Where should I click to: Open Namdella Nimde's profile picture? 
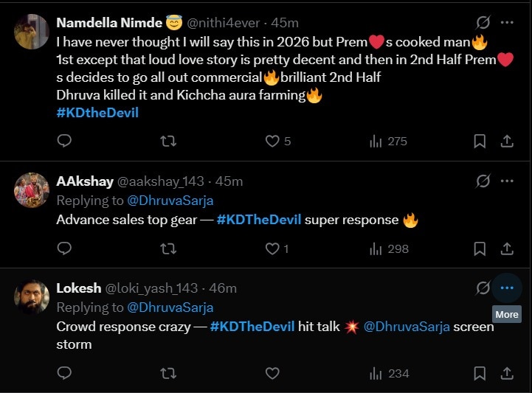click(32, 31)
